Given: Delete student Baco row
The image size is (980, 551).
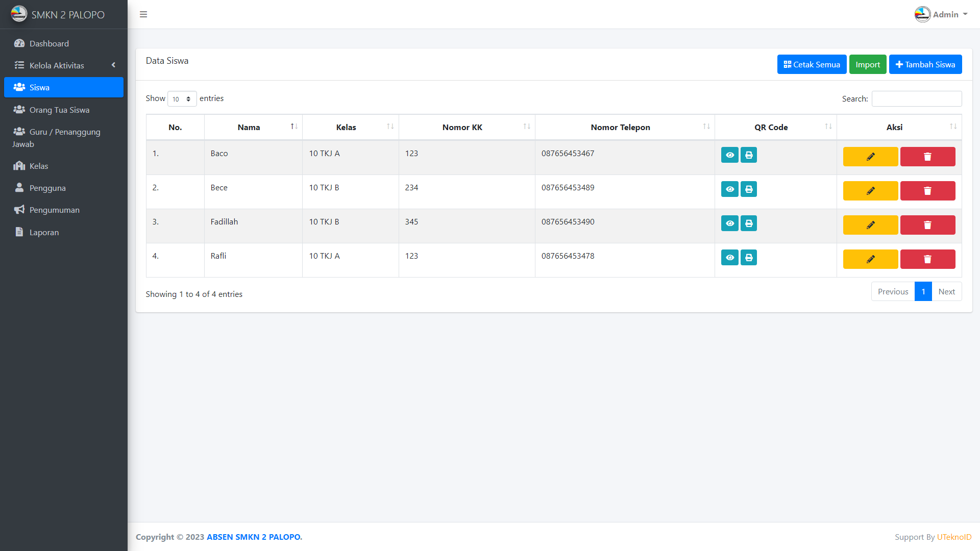Looking at the screenshot, I should coord(927,157).
